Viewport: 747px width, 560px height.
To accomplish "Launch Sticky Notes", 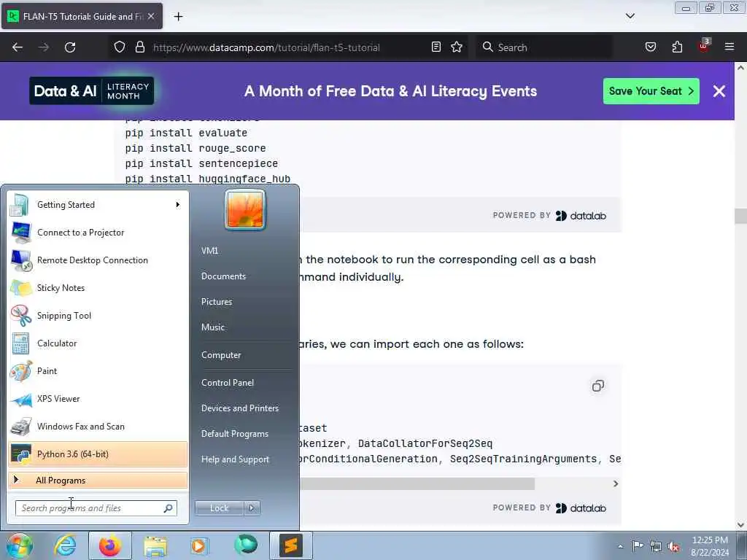I will pos(98,287).
